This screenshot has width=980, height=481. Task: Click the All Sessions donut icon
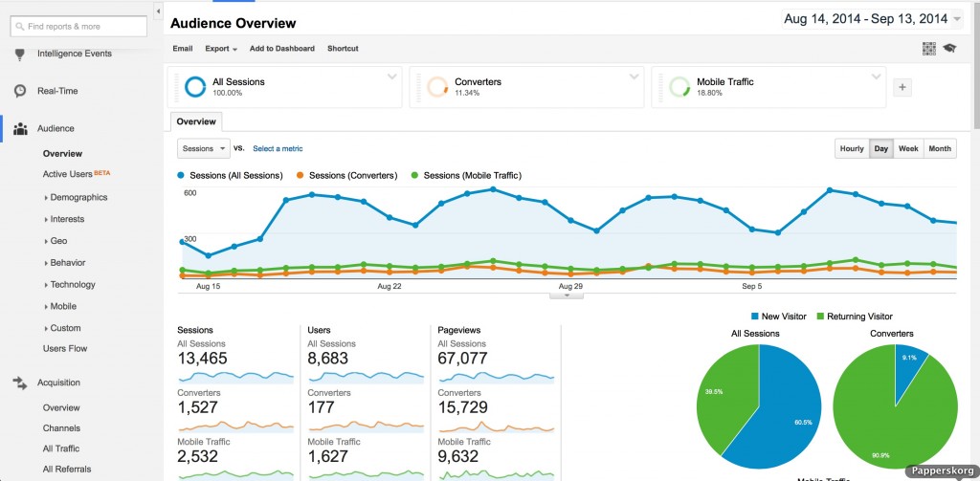click(x=195, y=87)
